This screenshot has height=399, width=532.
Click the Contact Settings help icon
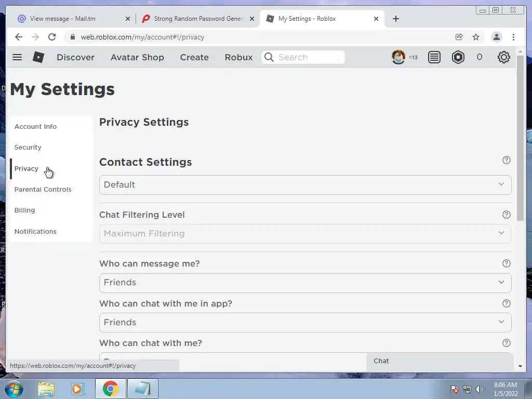pos(506,160)
